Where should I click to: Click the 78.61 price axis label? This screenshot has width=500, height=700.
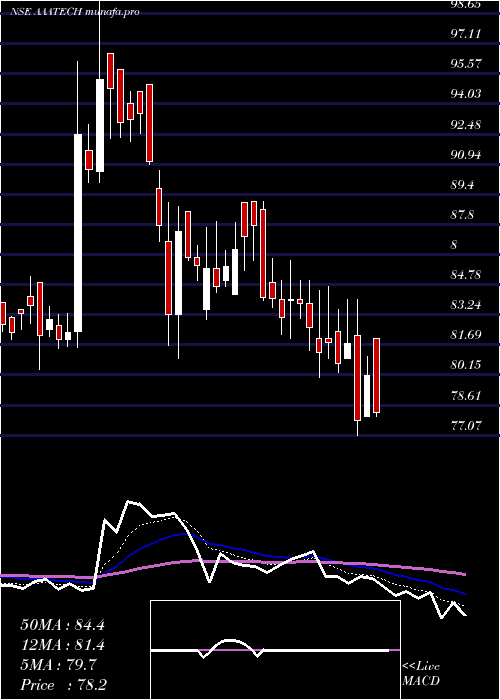point(466,396)
